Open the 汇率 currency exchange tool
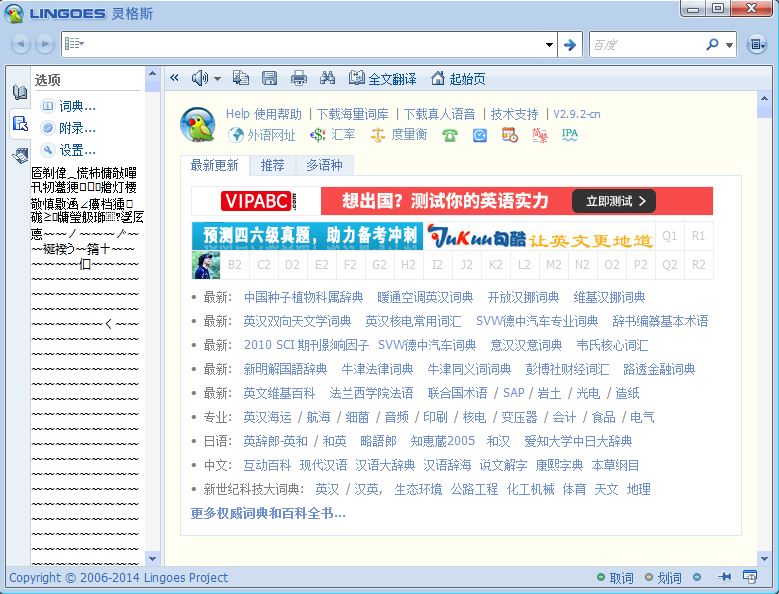 tap(332, 135)
